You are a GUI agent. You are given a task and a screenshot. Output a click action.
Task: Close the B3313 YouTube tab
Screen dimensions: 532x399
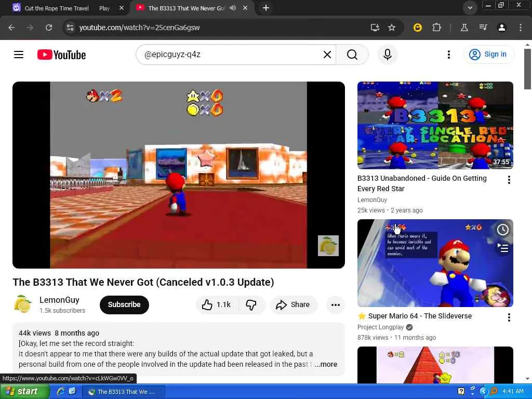pos(245,8)
